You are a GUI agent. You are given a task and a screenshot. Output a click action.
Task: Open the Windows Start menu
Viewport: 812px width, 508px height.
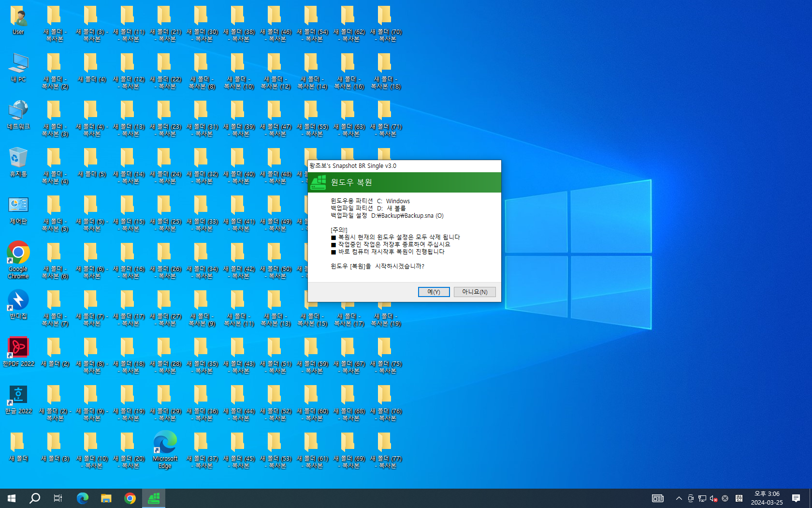[x=12, y=498]
